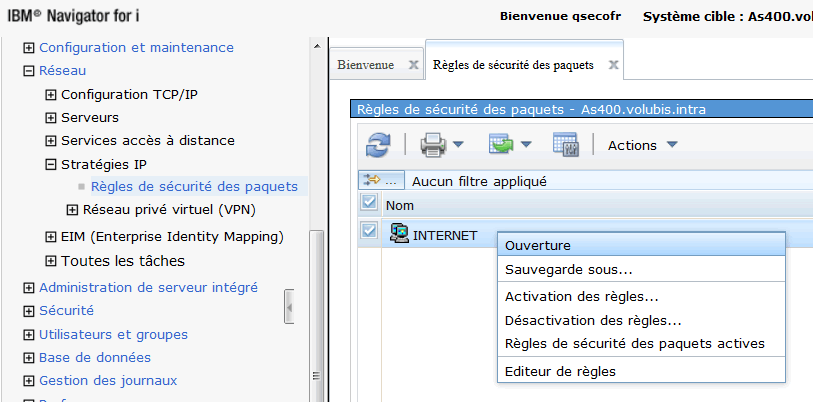Click the navigation tree scrollbar thumb

tap(317, 315)
